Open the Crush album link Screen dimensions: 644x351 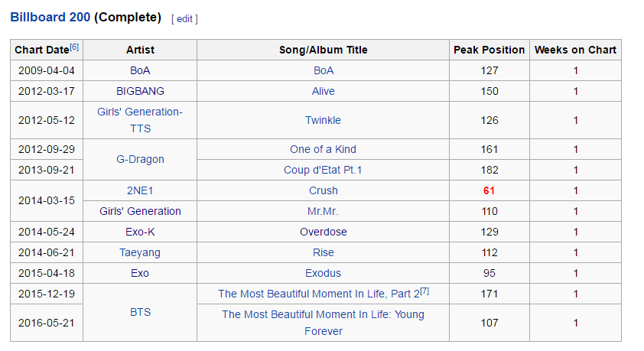(324, 190)
